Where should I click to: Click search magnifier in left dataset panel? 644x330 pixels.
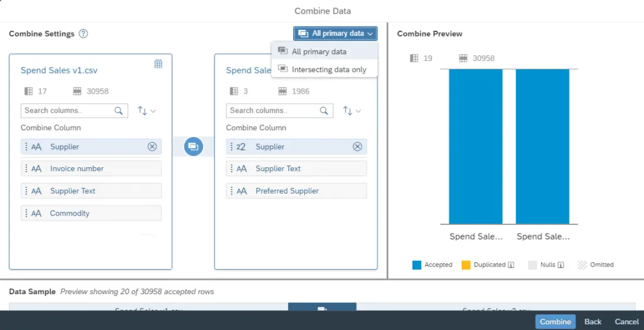tap(119, 111)
